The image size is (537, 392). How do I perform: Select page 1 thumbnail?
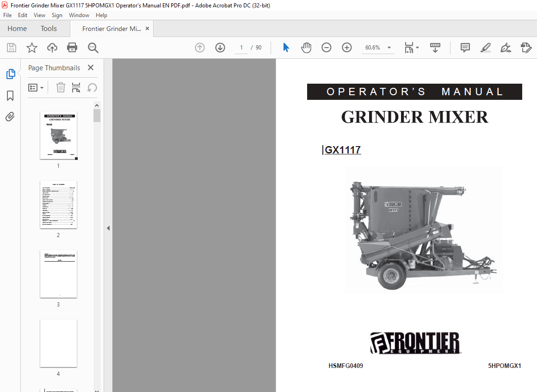point(59,135)
